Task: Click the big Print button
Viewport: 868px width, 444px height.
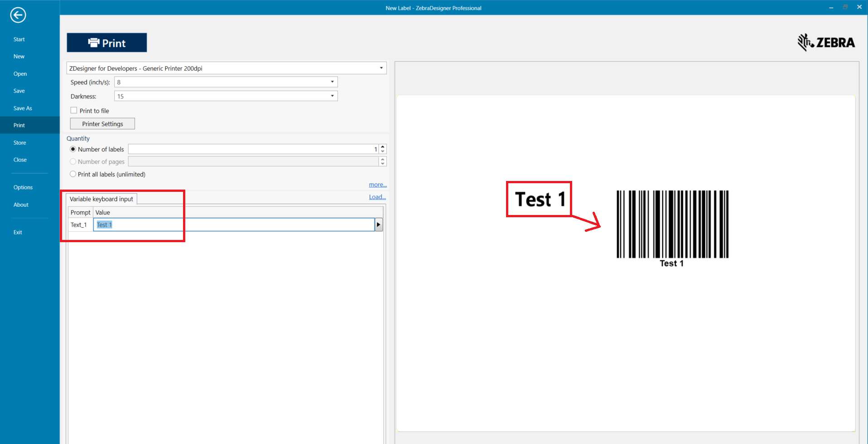Action: pyautogui.click(x=107, y=43)
